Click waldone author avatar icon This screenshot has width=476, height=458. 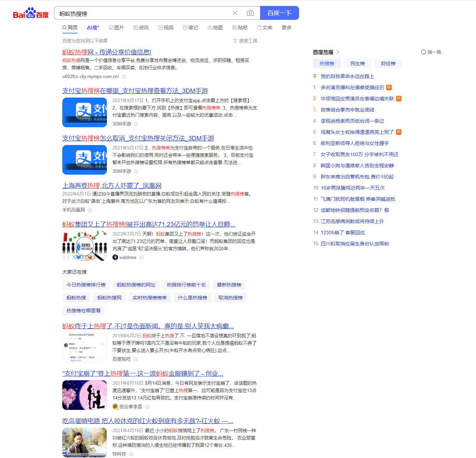(x=115, y=257)
